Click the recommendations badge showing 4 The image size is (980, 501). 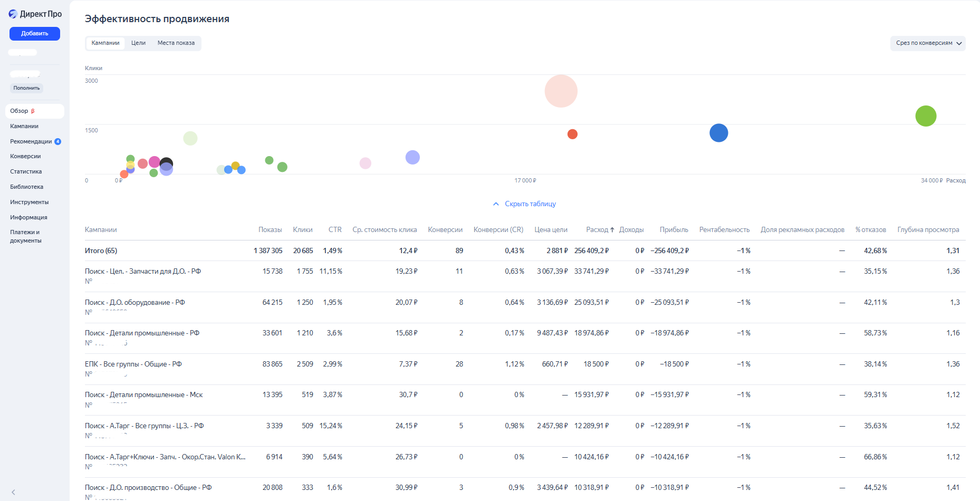pos(58,141)
